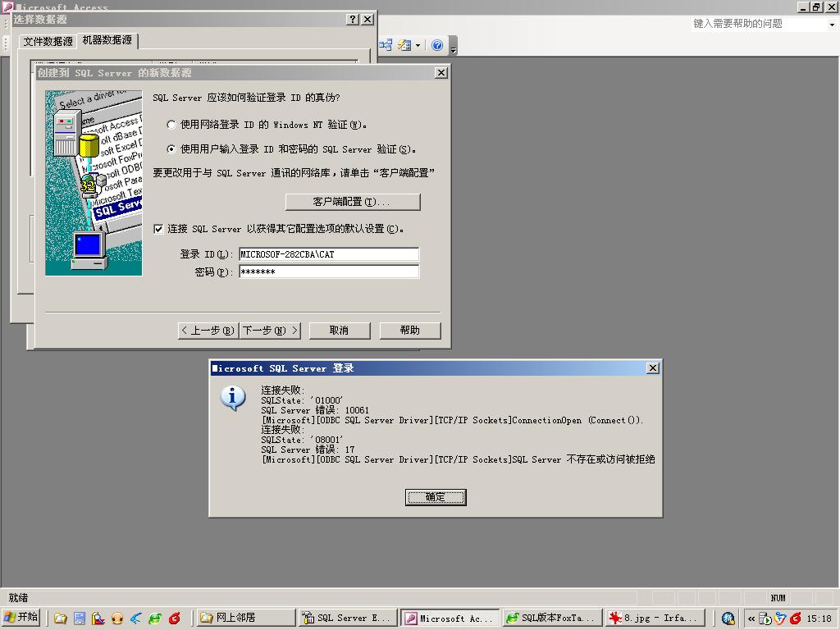This screenshot has width=840, height=630.
Task: Click the shield system tray icon
Action: tap(780, 619)
